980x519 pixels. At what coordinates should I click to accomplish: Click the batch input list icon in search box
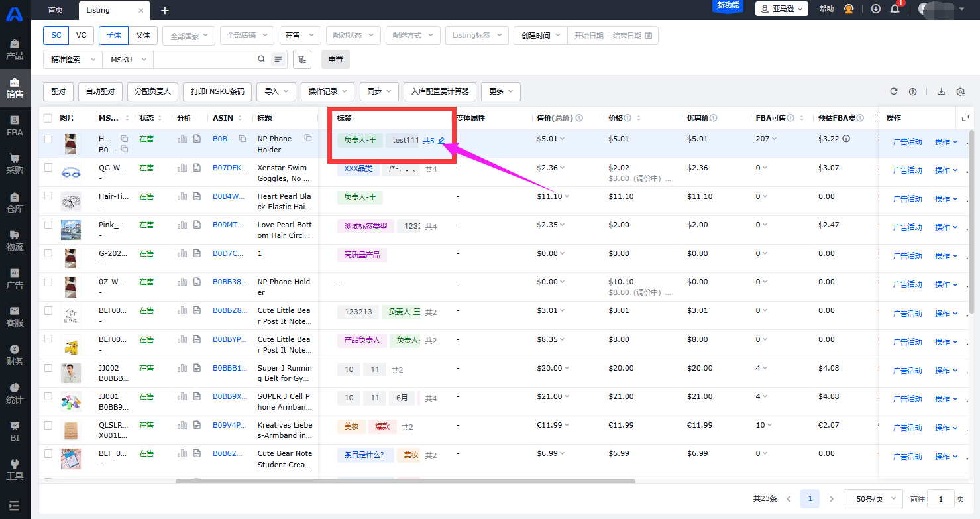(278, 59)
